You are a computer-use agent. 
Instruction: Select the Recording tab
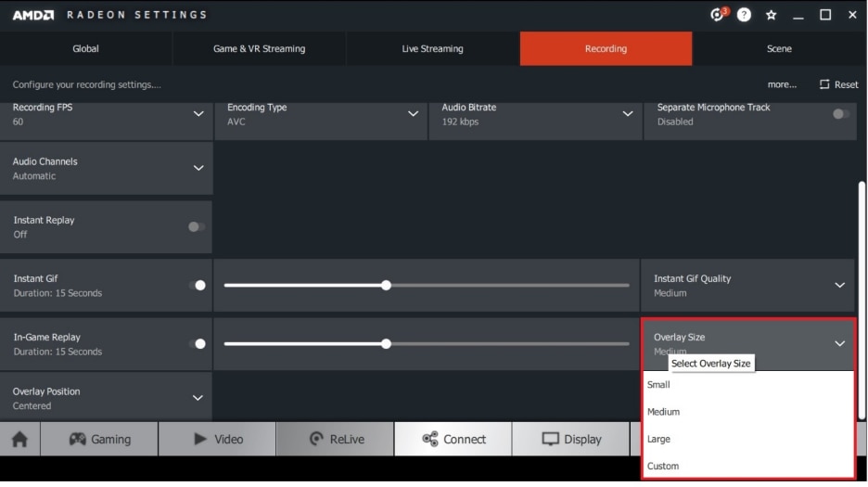point(606,49)
